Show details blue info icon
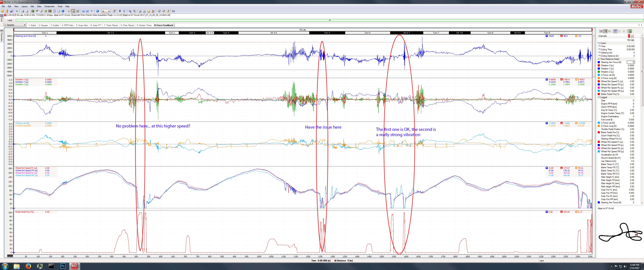Image resolution: width=644 pixels, height=270 pixels. click(63, 11)
